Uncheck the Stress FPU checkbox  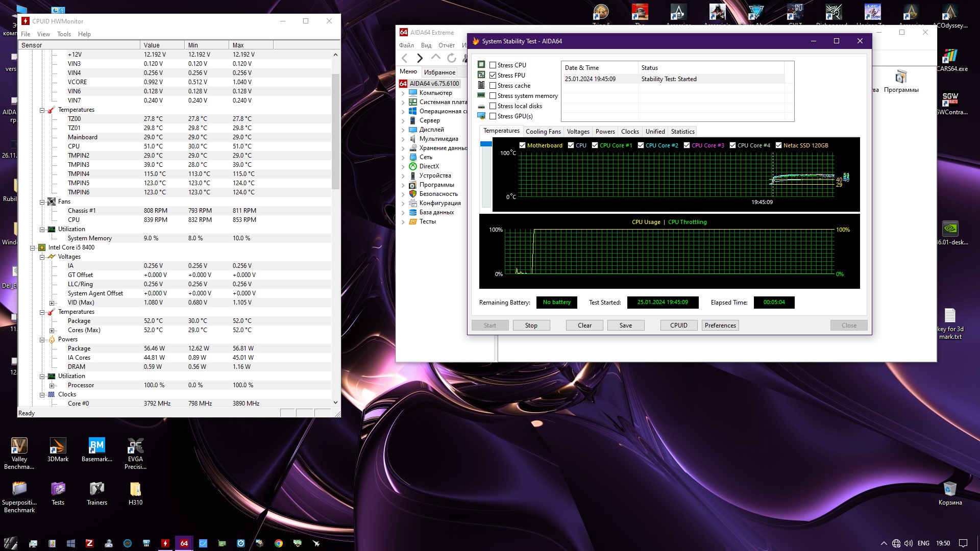click(493, 76)
